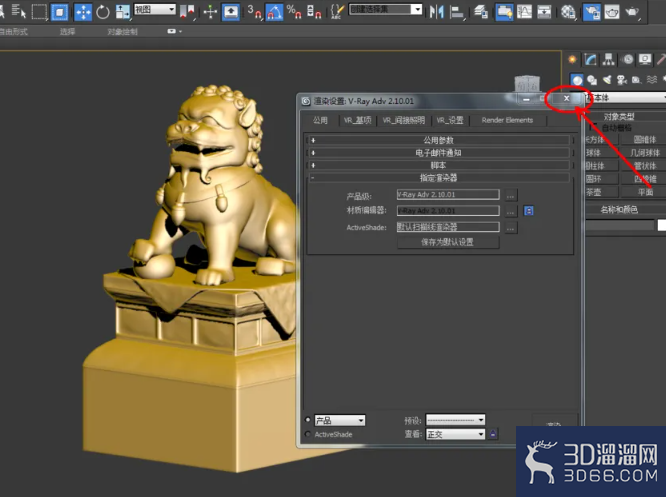The height and width of the screenshot is (497, 666).
Task: Select Lights category icon
Action: click(x=607, y=80)
